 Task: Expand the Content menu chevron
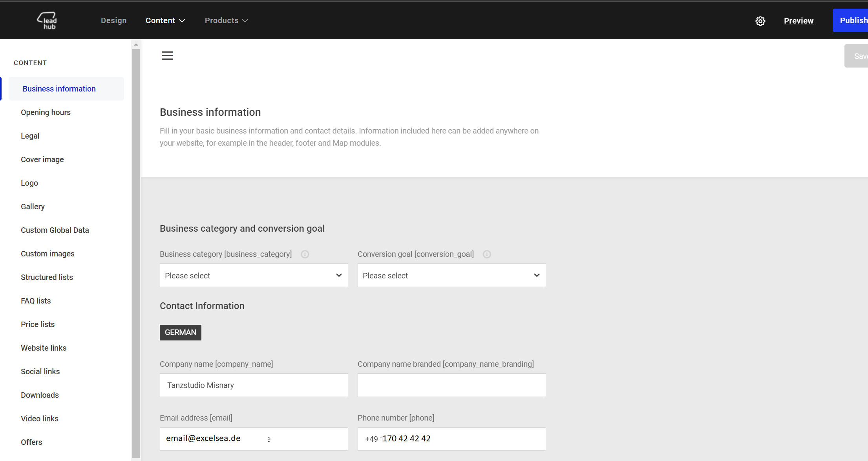click(x=182, y=21)
